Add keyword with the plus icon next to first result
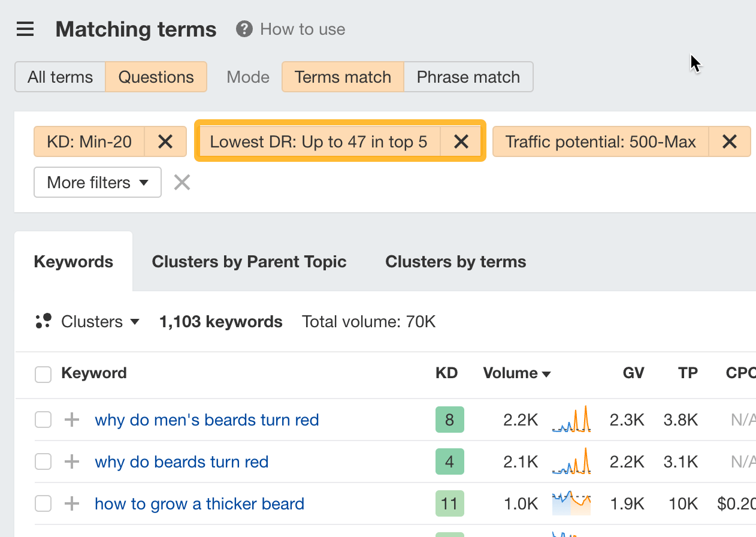This screenshot has width=756, height=537. (71, 420)
